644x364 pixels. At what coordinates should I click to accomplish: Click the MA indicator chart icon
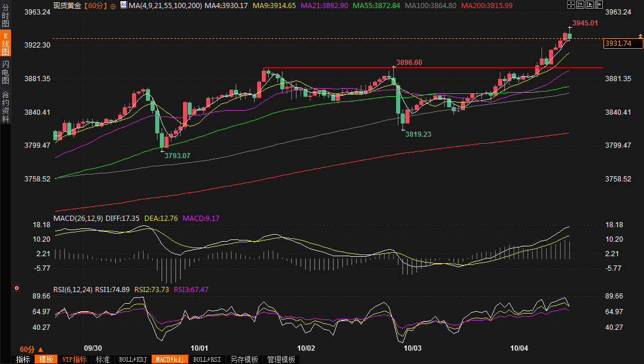(x=123, y=5)
